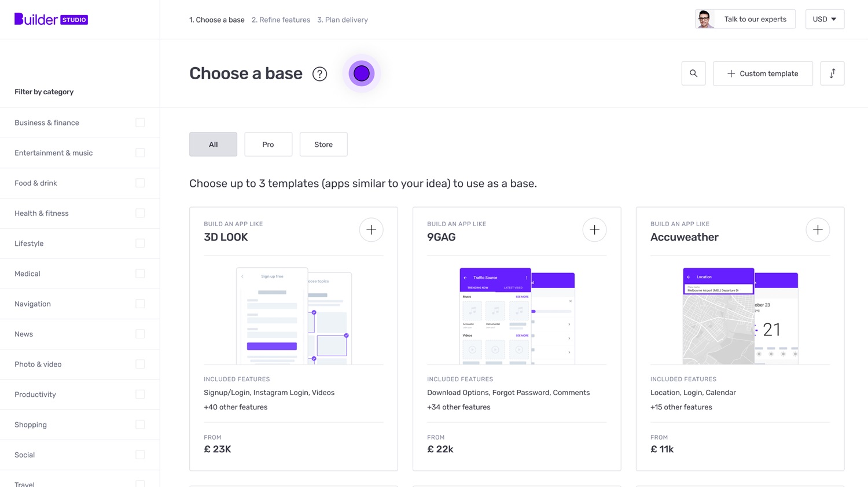The height and width of the screenshot is (487, 868).
Task: Click the Food & drink label
Action: [x=36, y=183]
